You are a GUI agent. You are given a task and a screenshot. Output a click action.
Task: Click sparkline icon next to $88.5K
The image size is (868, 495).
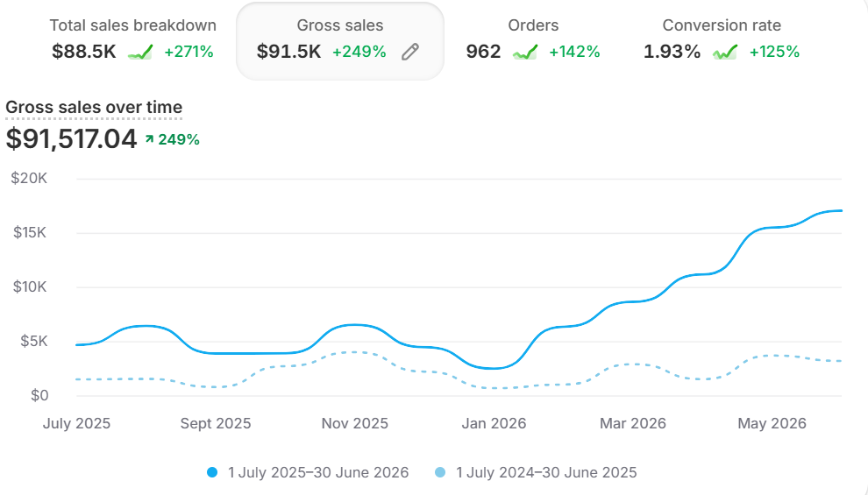[x=140, y=52]
